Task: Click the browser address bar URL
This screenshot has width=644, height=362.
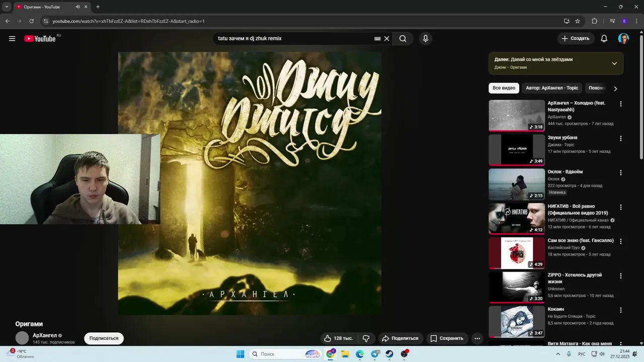Action: click(x=128, y=21)
